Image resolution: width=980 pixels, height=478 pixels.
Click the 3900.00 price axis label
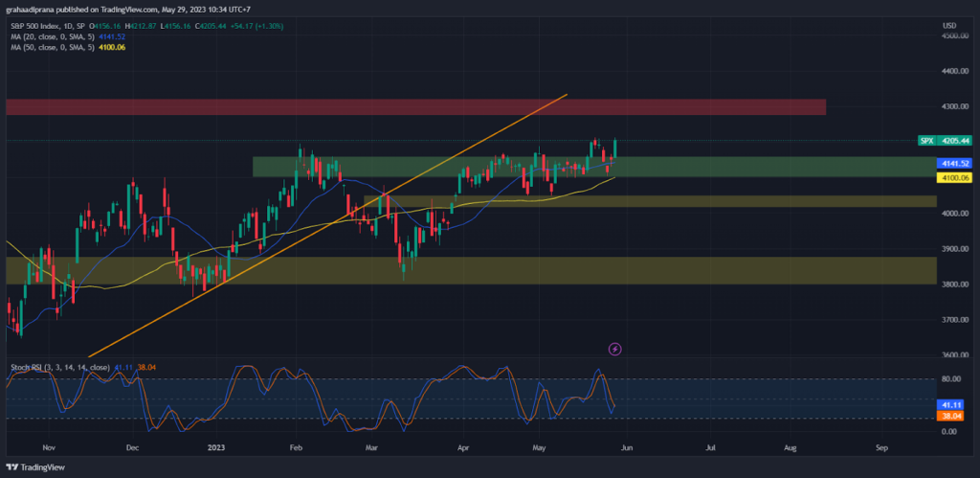tap(956, 249)
